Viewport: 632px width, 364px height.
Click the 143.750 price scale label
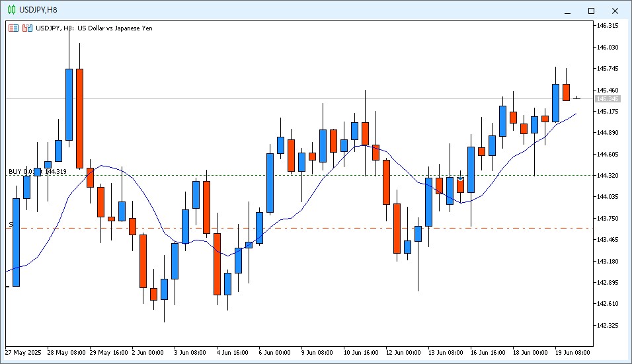tap(608, 219)
